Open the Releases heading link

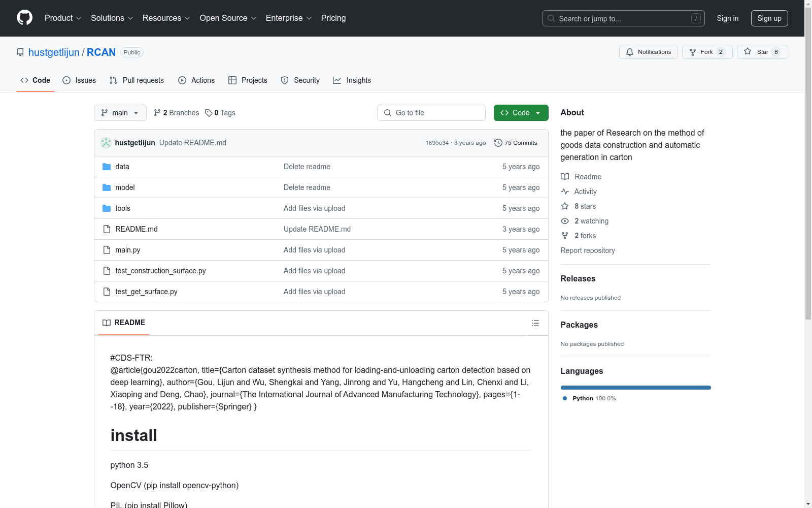pyautogui.click(x=578, y=278)
